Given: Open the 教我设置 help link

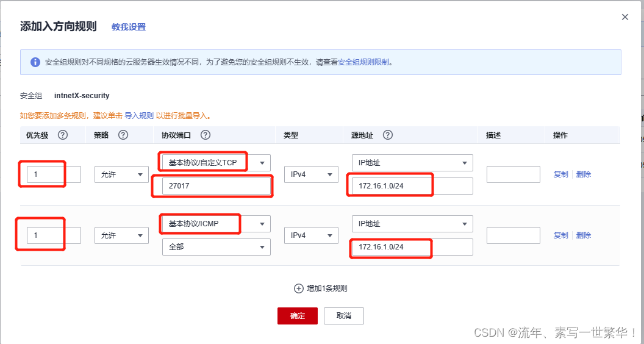Looking at the screenshot, I should tap(129, 27).
